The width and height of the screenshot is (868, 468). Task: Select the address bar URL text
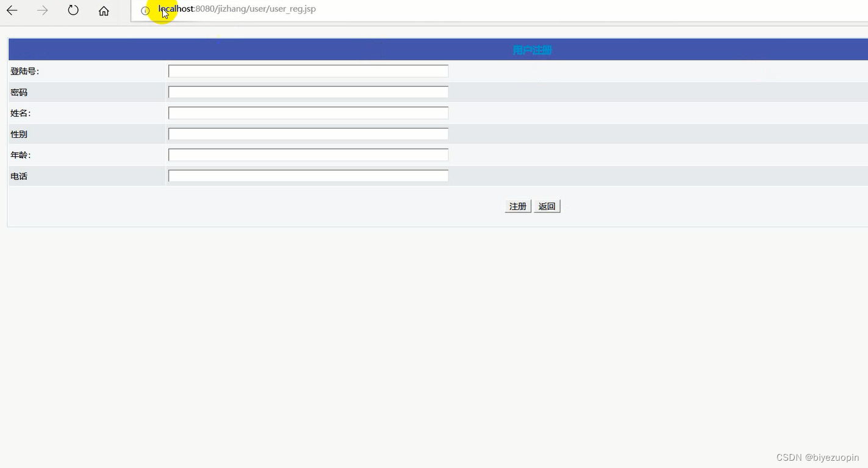point(237,9)
